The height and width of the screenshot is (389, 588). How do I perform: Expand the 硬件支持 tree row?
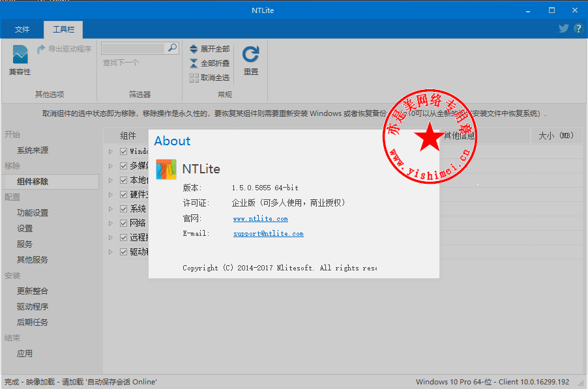(111, 194)
